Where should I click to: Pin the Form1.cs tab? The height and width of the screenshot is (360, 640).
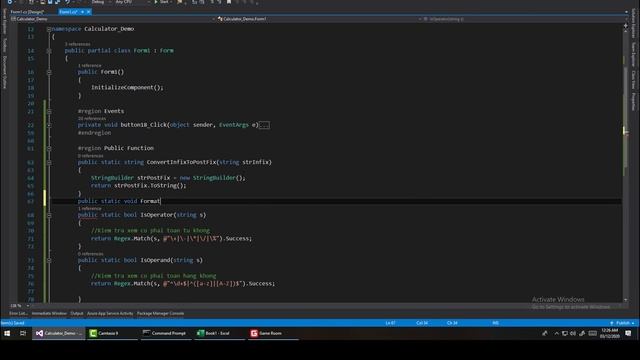tap(82, 12)
